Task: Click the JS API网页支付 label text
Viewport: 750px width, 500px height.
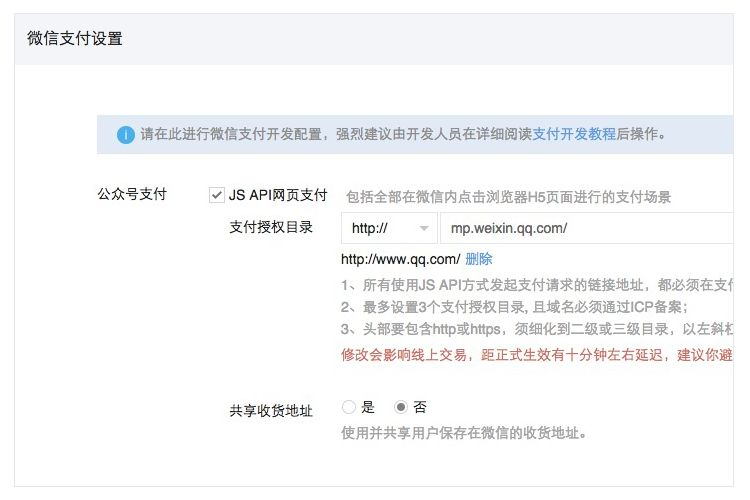Action: point(278,195)
